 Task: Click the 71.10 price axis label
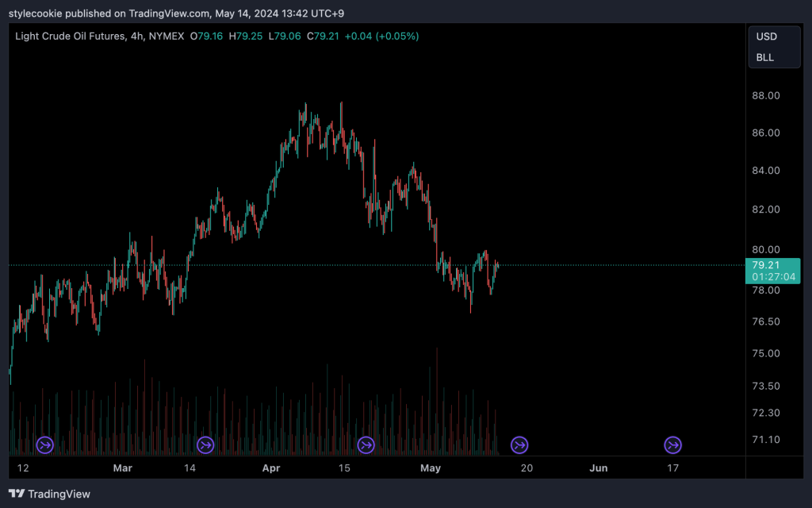click(x=766, y=439)
